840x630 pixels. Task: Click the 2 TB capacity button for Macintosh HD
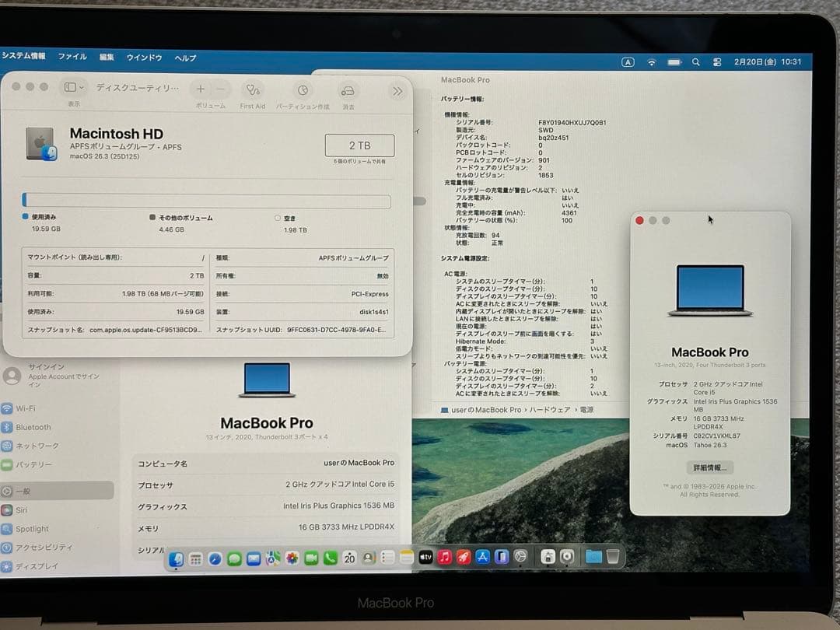(x=361, y=145)
